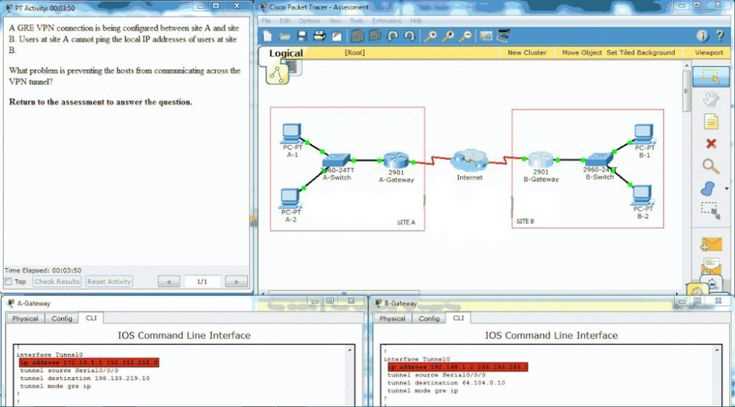The width and height of the screenshot is (735, 407).
Task: Click the Paste icon in toolbar
Action: click(375, 36)
